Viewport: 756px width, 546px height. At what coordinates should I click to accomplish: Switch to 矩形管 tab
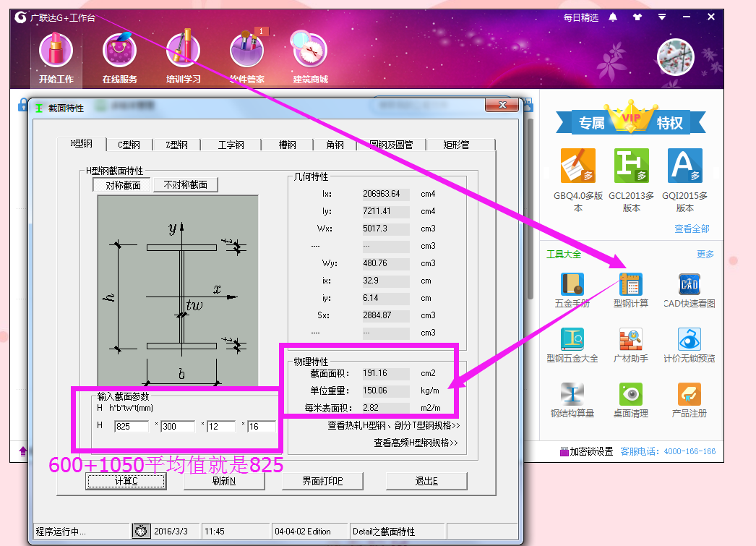pyautogui.click(x=456, y=145)
